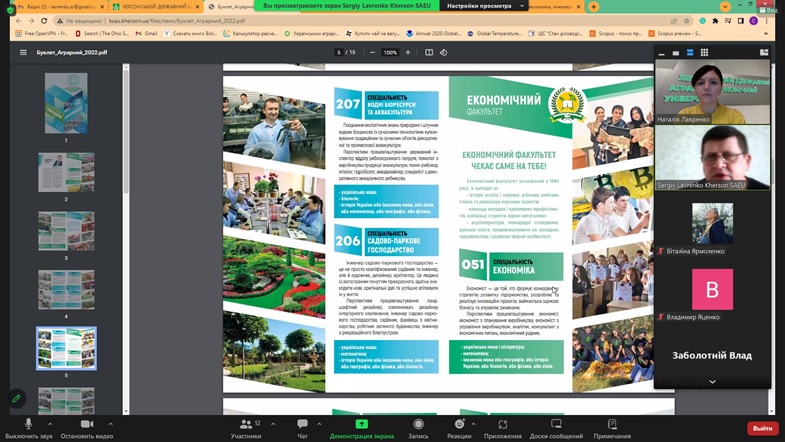Select page 4 thumbnail in sidebar

click(66, 289)
